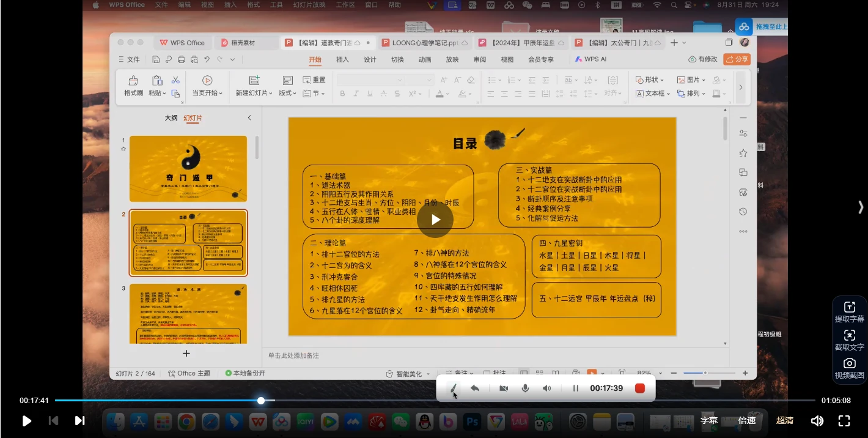Toggle bold formatting in ribbon

point(342,94)
